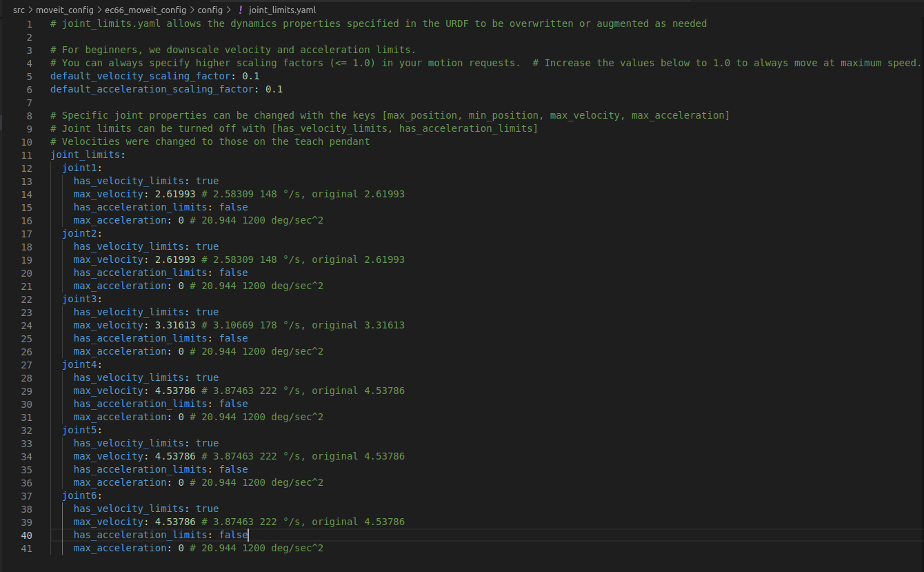Open the moveit_config breadcrumb segment

click(63, 10)
